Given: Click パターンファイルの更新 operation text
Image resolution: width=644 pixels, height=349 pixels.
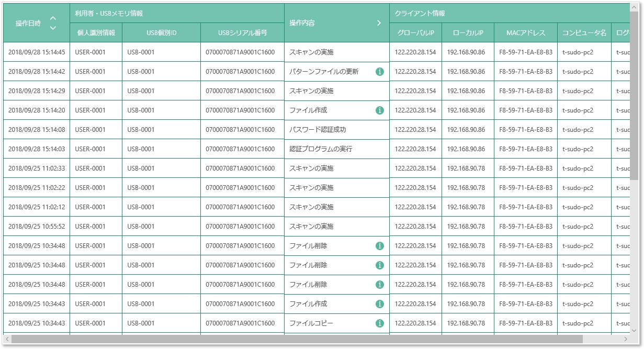Looking at the screenshot, I should (324, 72).
